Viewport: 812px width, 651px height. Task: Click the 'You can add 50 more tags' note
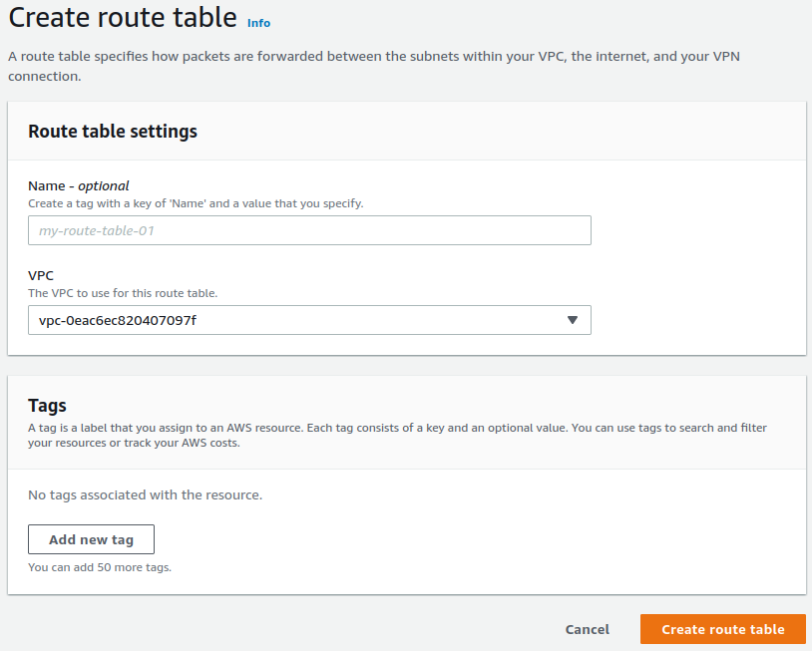pos(100,567)
